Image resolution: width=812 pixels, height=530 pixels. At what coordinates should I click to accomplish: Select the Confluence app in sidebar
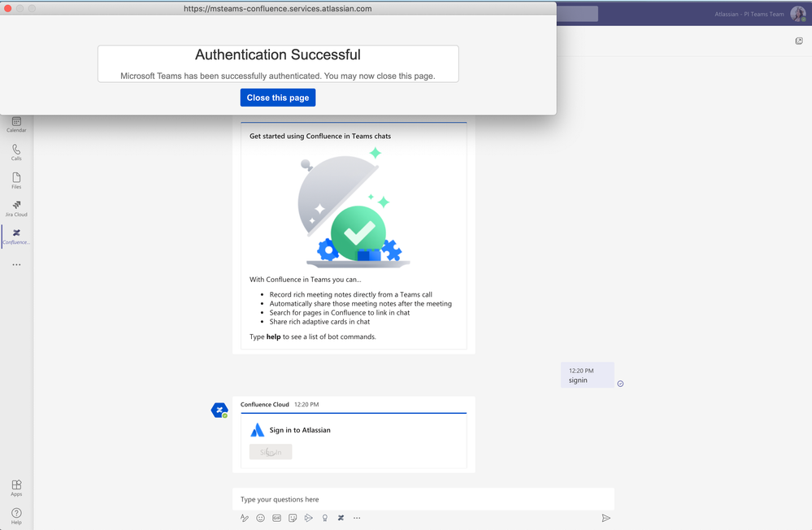point(16,237)
